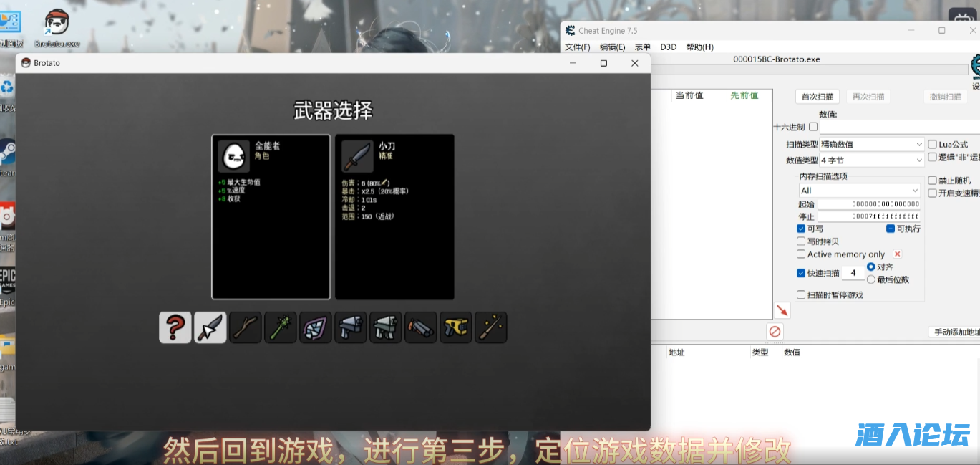Click the 首次扫描 first scan button
The height and width of the screenshot is (465, 980).
point(817,97)
